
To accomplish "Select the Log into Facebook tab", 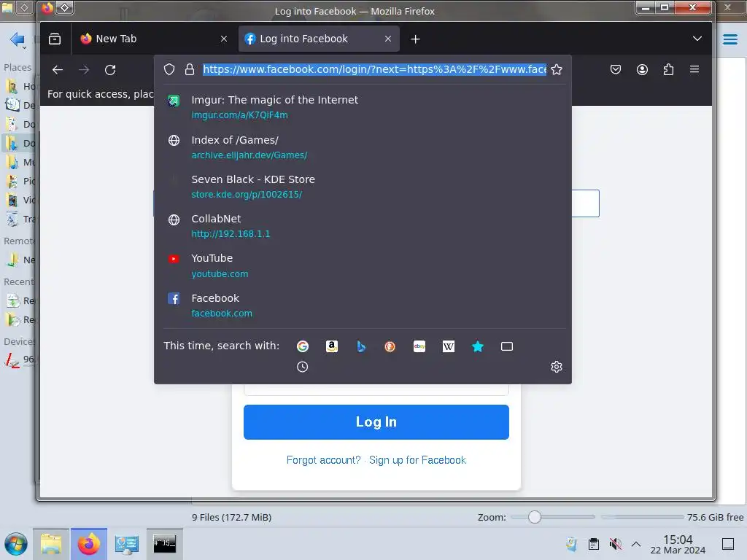I will pos(319,39).
